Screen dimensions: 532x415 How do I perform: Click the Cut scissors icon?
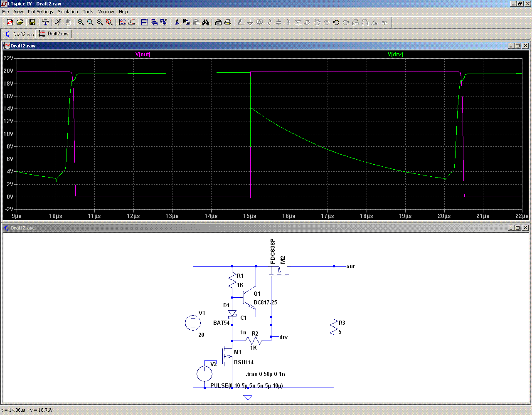coord(177,22)
